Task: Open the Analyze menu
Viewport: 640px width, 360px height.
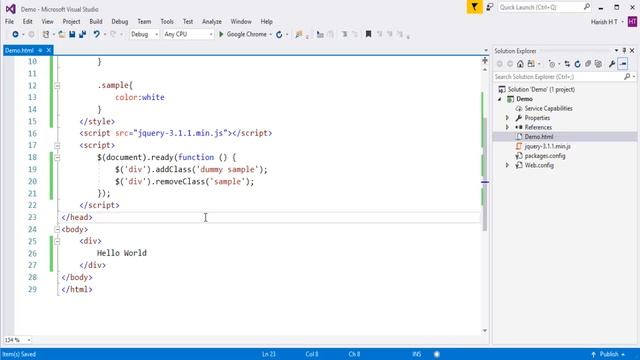Action: tap(212, 22)
